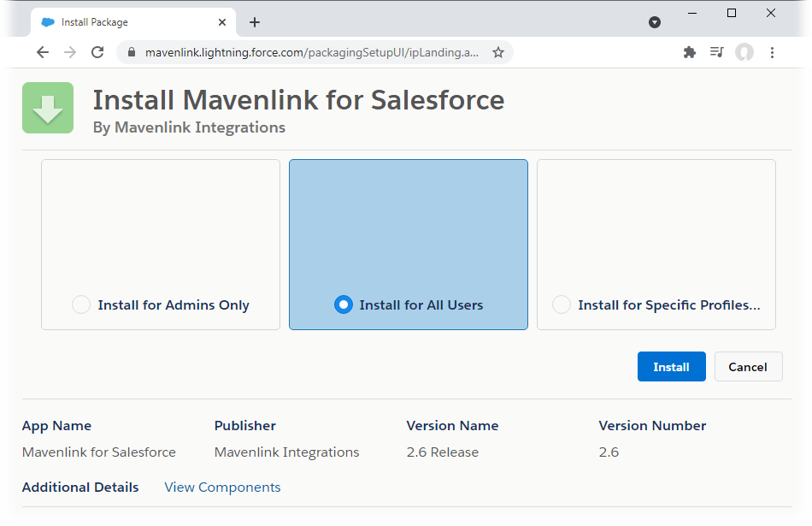Image resolution: width=812 pixels, height=526 pixels.
Task: Select Install for All Users
Action: coord(343,304)
